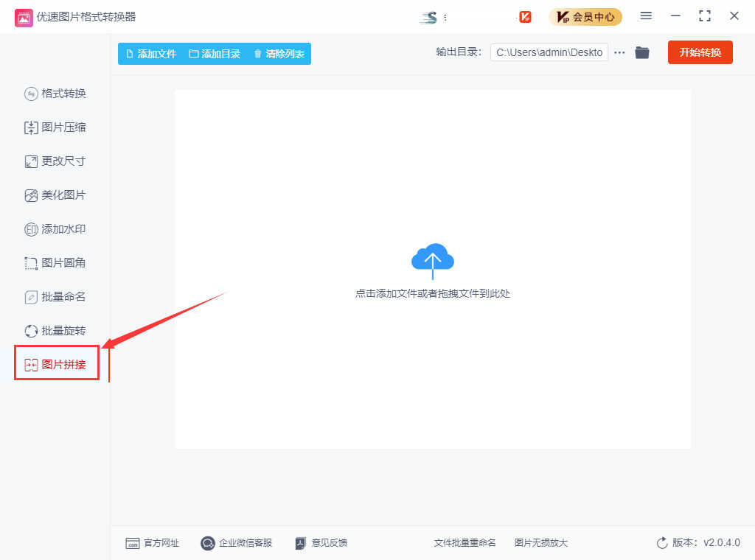The width and height of the screenshot is (755, 560).
Task: Open 企业微信客服 customer service
Action: pos(236,543)
